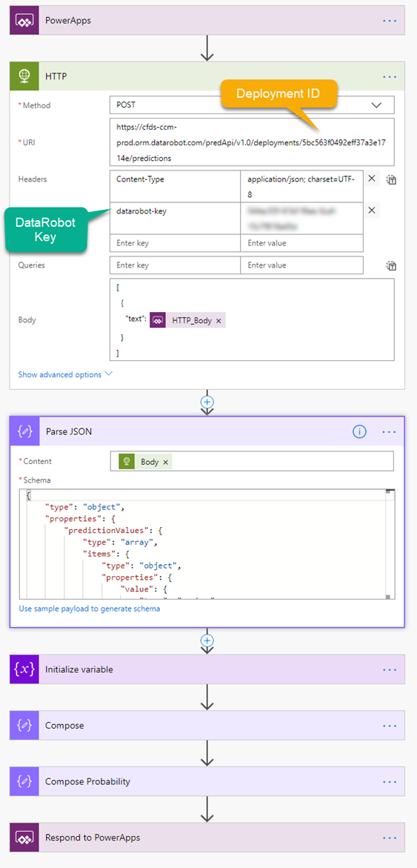Click Queries 'Enter value' field
Image resolution: width=417 pixels, height=868 pixels.
tap(301, 265)
